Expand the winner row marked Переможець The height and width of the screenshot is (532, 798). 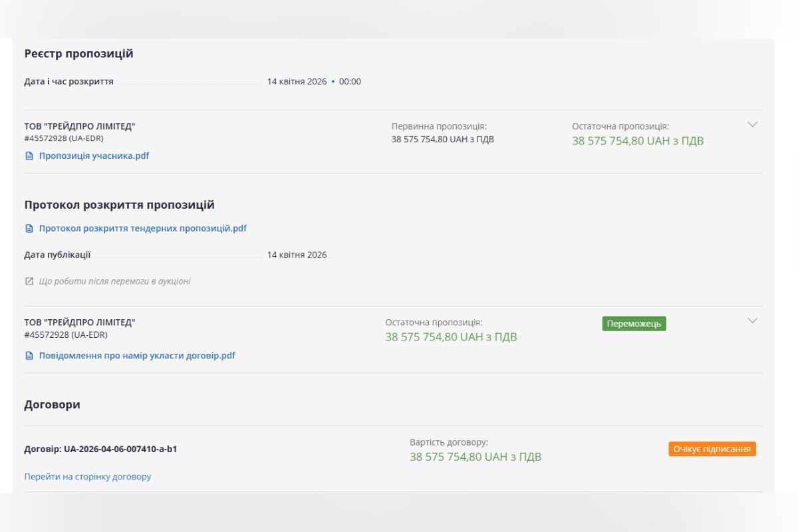(752, 321)
